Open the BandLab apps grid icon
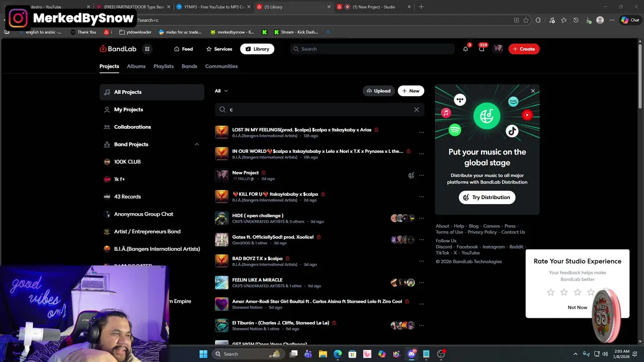Image resolution: width=644 pixels, height=362 pixels. (x=147, y=49)
